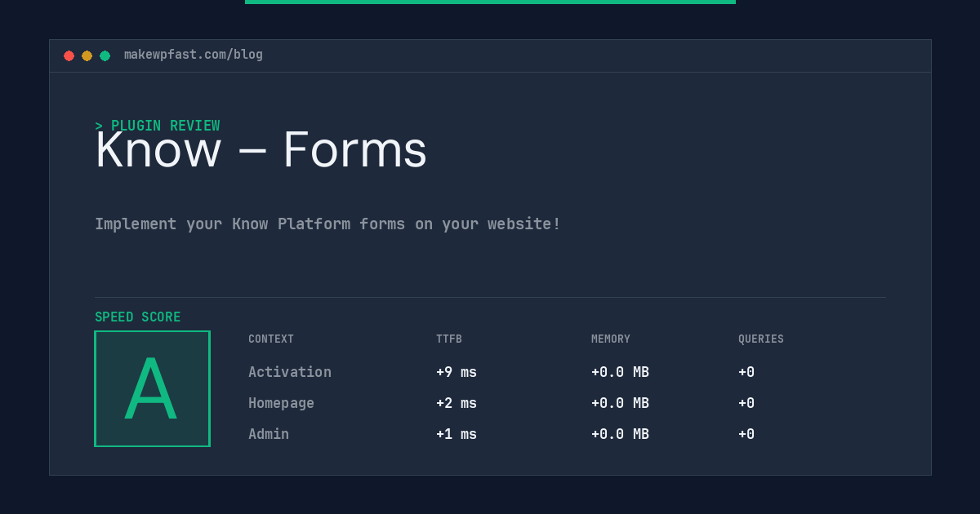
Task: Click the TTFB column header
Action: pyautogui.click(x=449, y=339)
